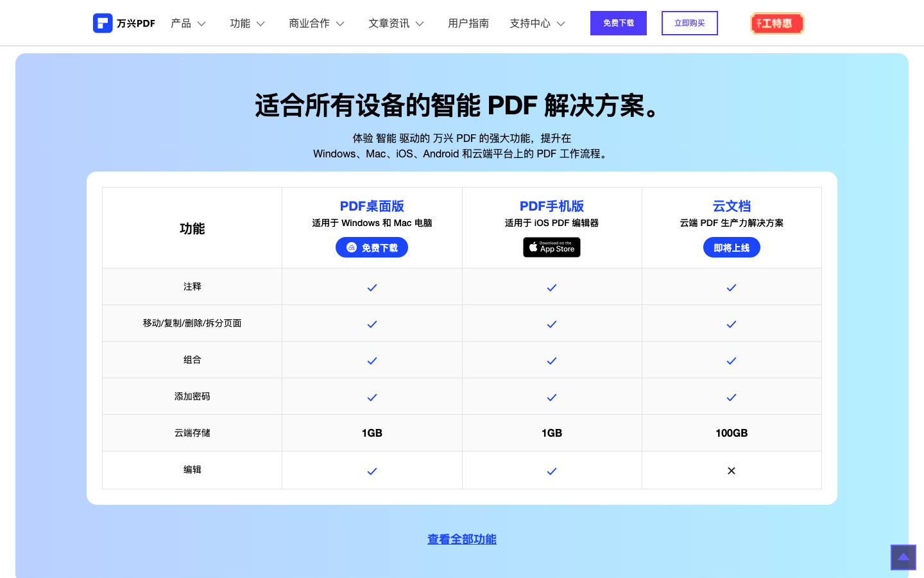Click the back-to-top arrow button

click(903, 557)
